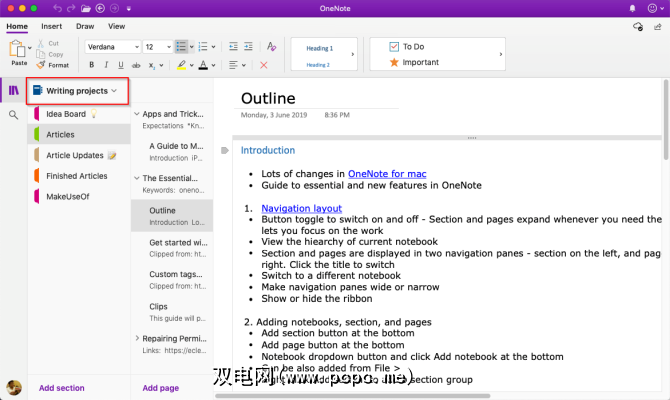Viewport: 670px width, 400px height.
Task: Open the Draw ribbon tab
Action: pyautogui.click(x=85, y=26)
